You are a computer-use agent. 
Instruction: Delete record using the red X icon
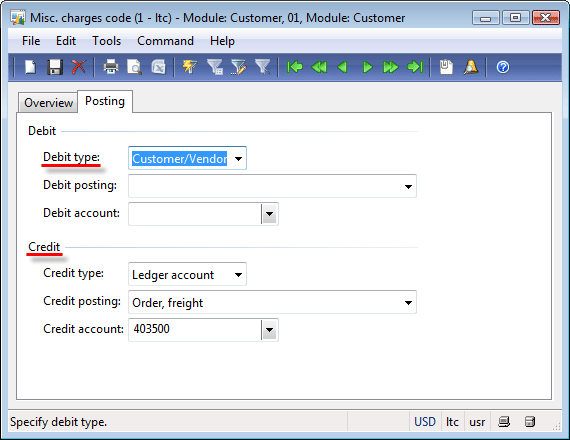click(x=79, y=67)
